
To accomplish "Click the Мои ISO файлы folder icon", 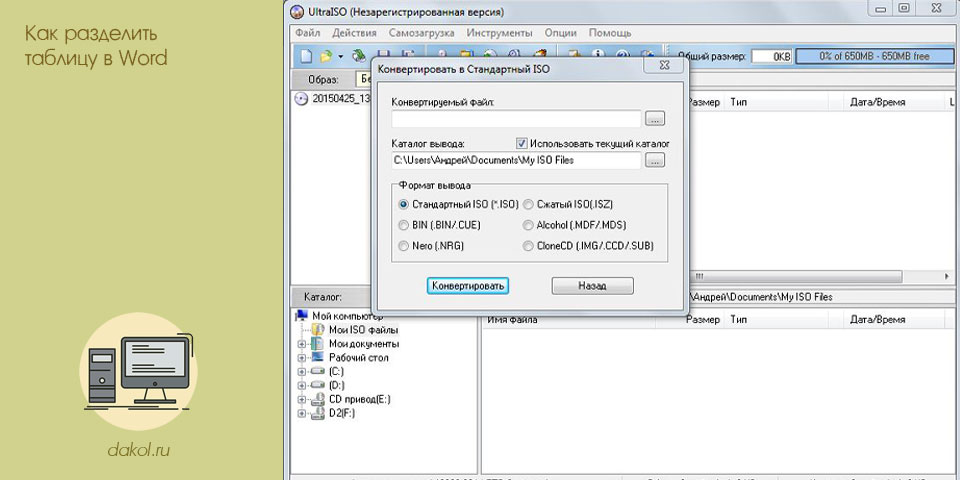I will coord(318,329).
